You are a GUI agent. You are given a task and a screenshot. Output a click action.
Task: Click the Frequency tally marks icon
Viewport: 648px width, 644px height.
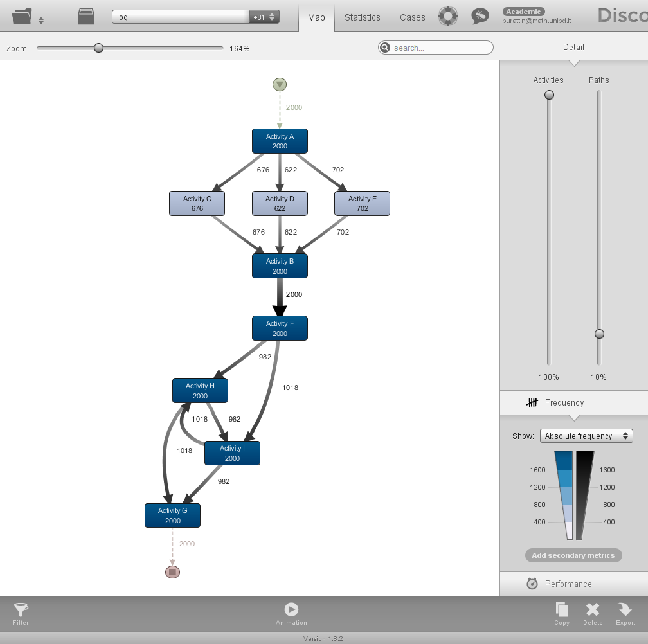(532, 402)
